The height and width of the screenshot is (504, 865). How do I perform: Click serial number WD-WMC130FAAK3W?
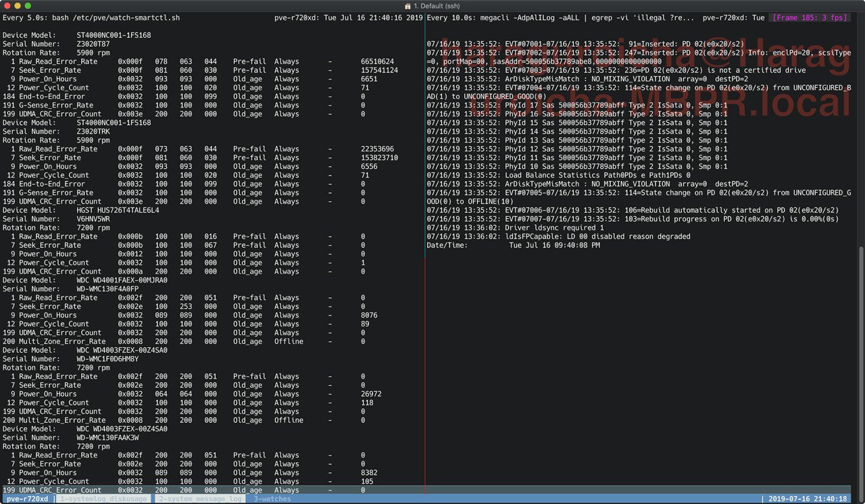(107, 438)
